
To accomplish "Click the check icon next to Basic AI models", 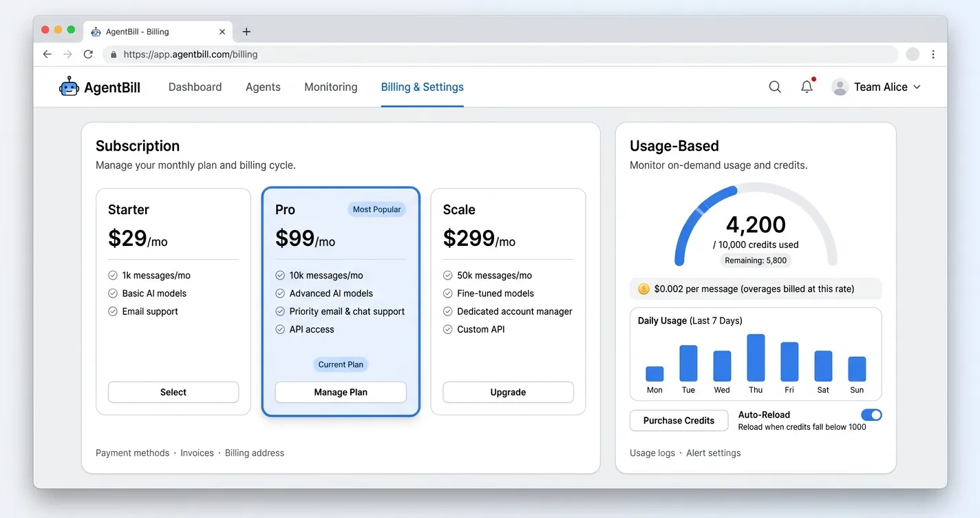I will pos(113,293).
